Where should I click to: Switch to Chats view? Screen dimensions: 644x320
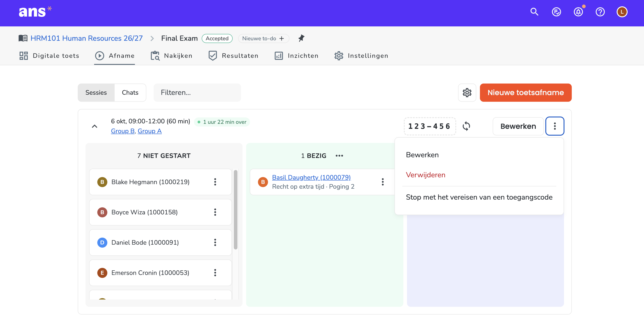(x=130, y=93)
